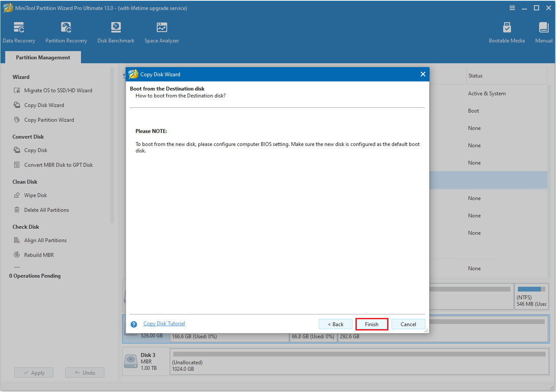556x392 pixels.
Task: Switch to the Partition Management tab
Action: click(42, 57)
